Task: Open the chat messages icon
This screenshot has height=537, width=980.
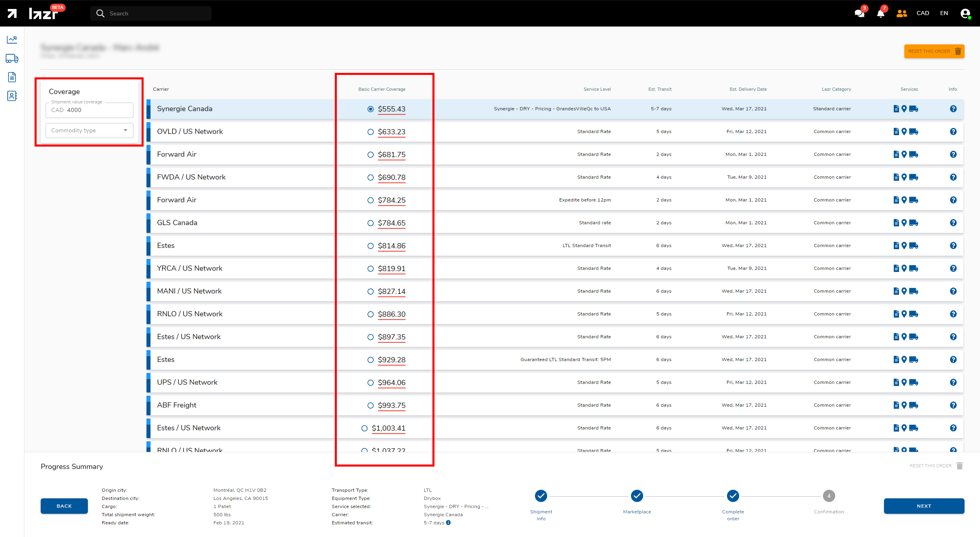Action: (859, 13)
